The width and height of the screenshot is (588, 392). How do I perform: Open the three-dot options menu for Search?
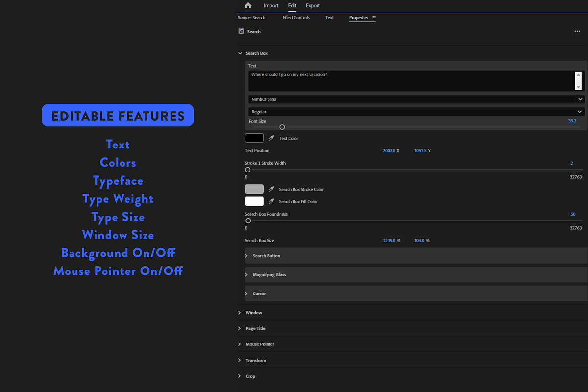[577, 31]
